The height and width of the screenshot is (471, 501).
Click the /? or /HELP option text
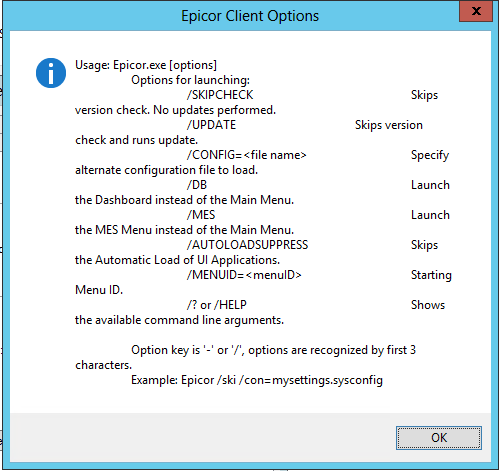pos(217,305)
